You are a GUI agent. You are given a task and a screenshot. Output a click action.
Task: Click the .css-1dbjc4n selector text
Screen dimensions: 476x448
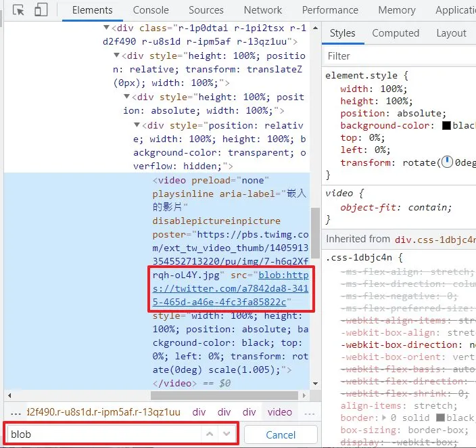(x=359, y=257)
